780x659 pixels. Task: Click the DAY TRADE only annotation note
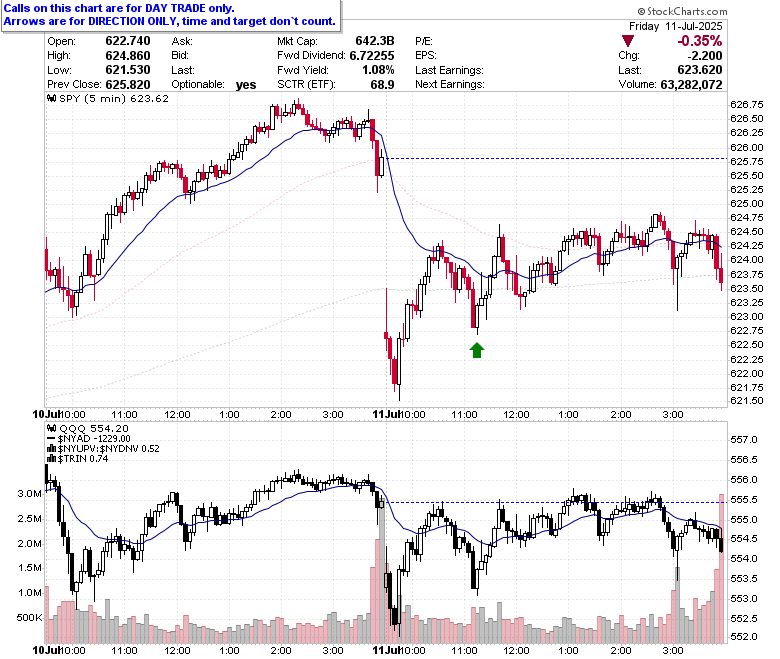click(x=170, y=15)
